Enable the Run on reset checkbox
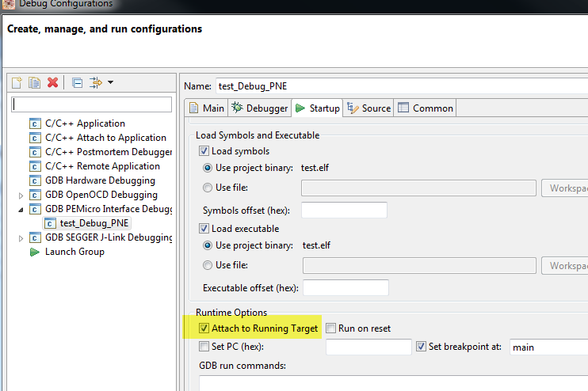The width and height of the screenshot is (588, 391). (330, 328)
